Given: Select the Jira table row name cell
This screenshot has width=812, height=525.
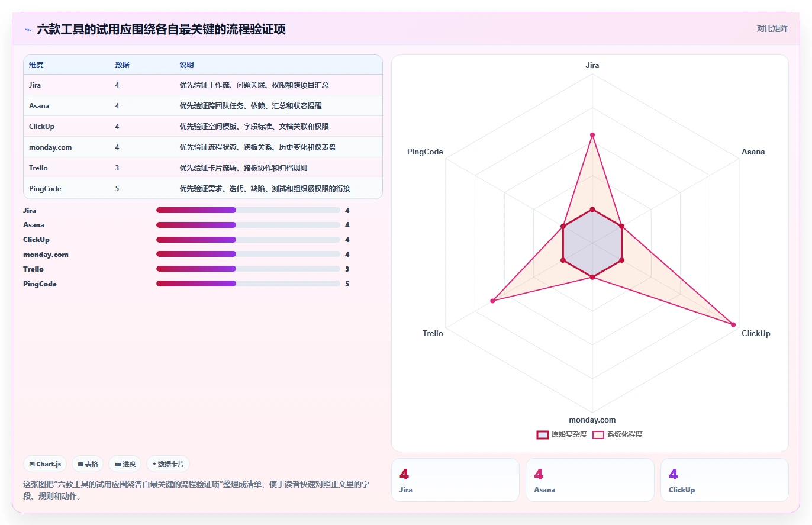Looking at the screenshot, I should 35,85.
